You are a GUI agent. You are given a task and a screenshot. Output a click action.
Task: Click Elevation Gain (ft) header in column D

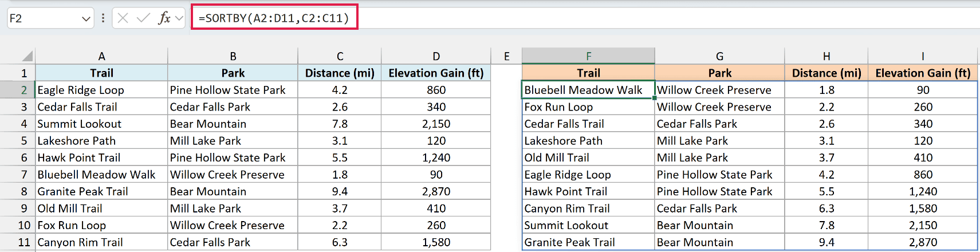tap(436, 73)
